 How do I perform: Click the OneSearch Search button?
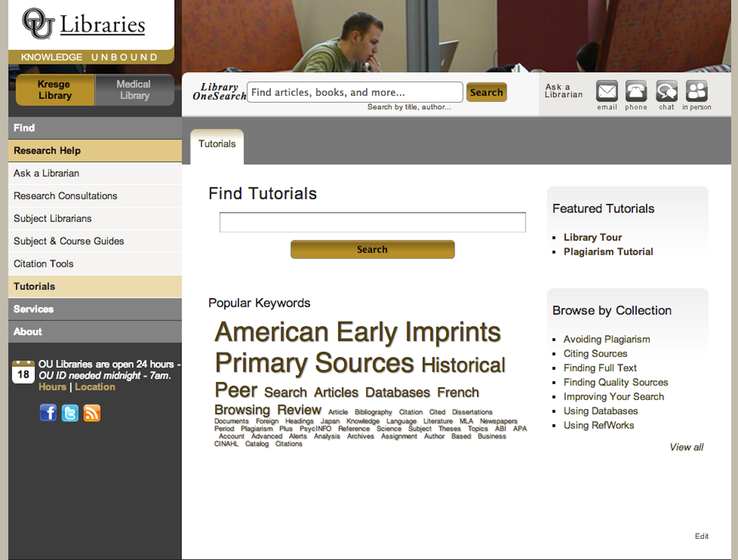click(x=487, y=92)
